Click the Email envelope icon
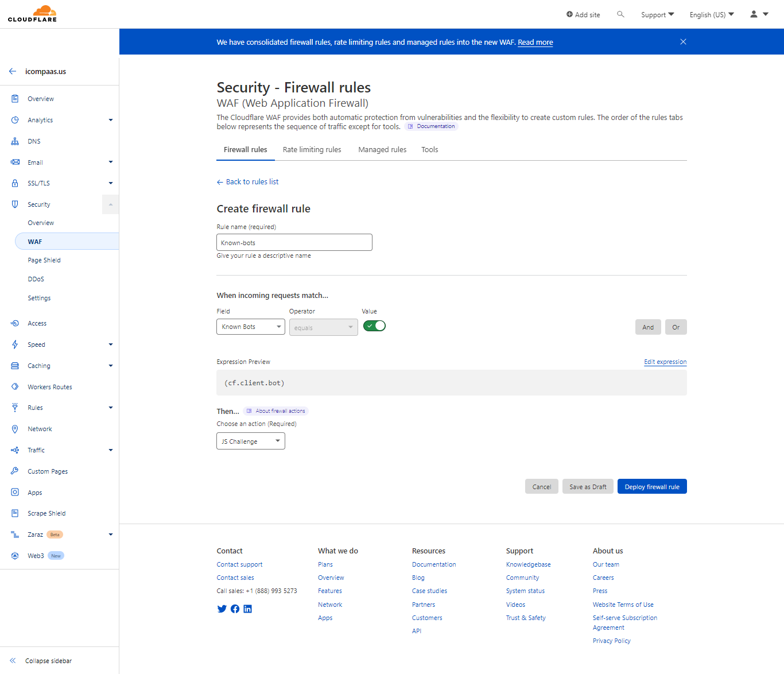Image resolution: width=784 pixels, height=674 pixels. click(x=15, y=162)
